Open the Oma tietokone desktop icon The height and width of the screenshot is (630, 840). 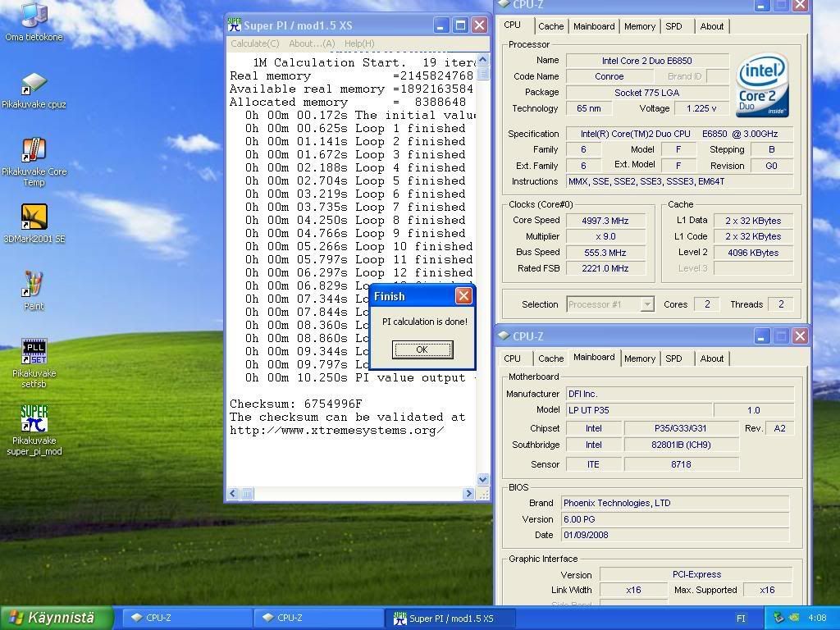click(34, 22)
